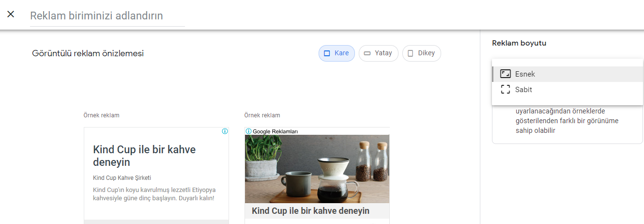Click info icon beside Google Reklamları
This screenshot has height=224, width=644.
point(248,131)
